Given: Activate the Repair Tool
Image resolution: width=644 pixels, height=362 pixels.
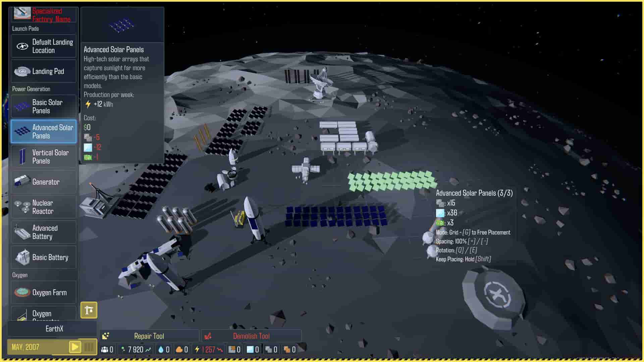Looking at the screenshot, I should (149, 336).
